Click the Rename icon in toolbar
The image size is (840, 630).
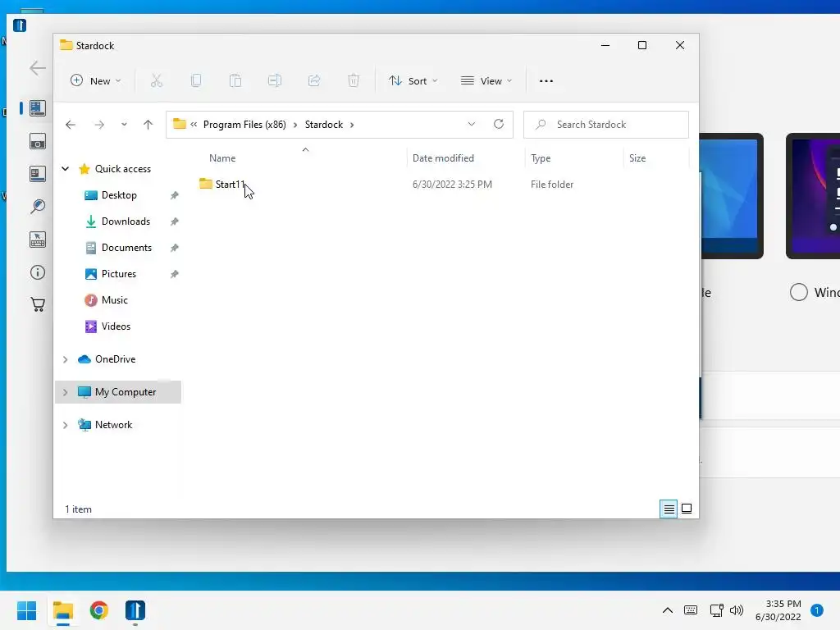[275, 81]
